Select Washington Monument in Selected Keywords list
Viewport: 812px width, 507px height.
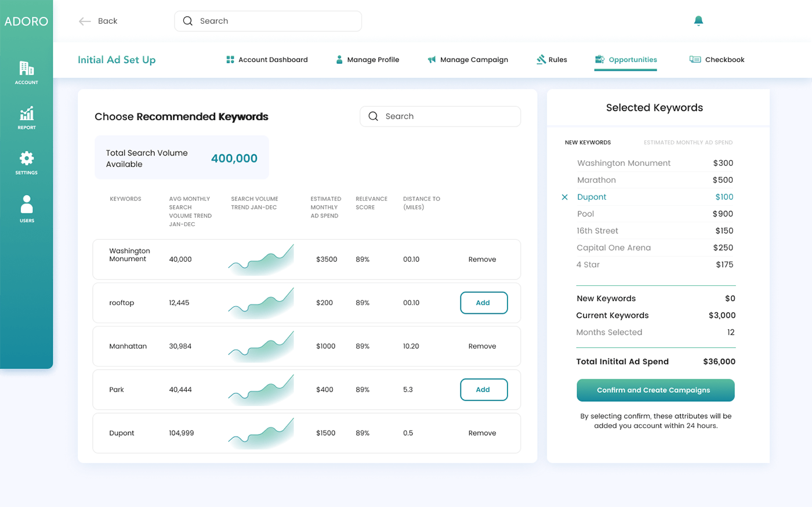tap(623, 164)
